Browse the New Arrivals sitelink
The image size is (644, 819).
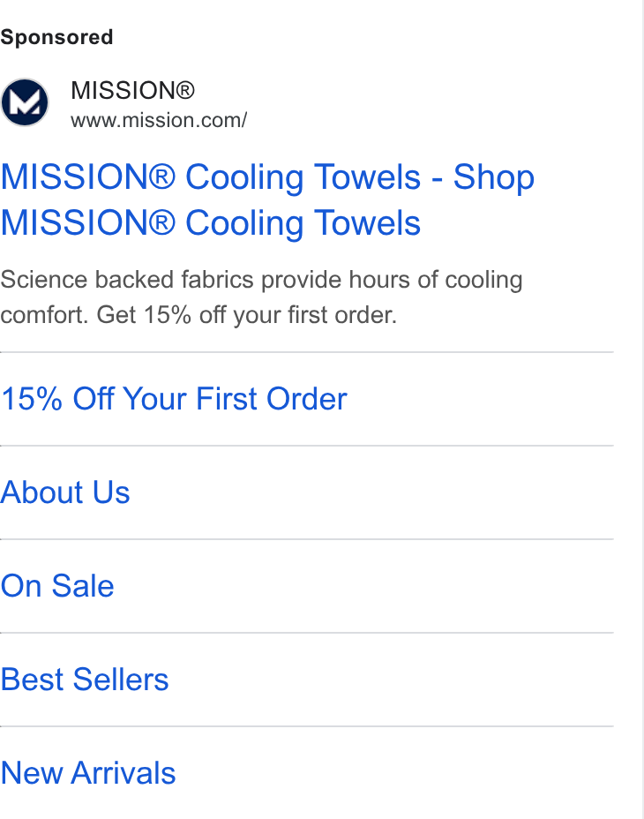(88, 773)
